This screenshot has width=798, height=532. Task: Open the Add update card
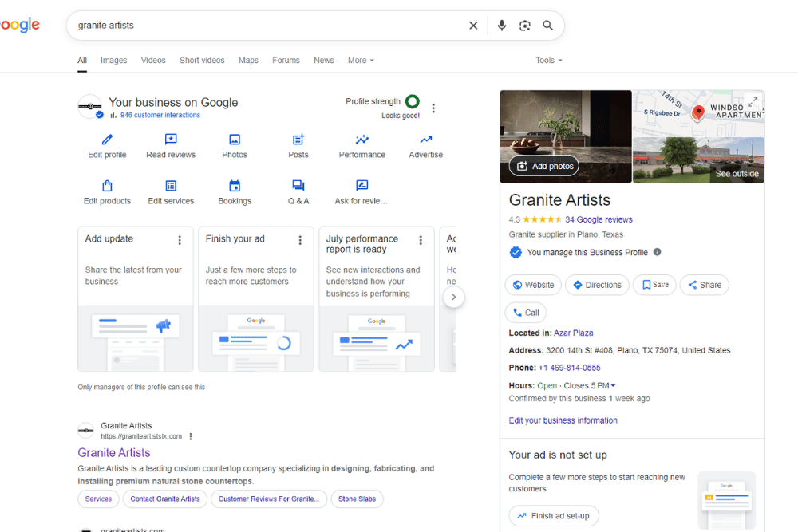coord(136,299)
